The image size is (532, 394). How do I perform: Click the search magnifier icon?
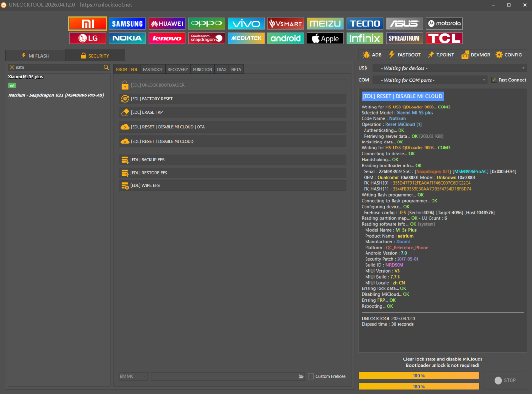[106, 67]
